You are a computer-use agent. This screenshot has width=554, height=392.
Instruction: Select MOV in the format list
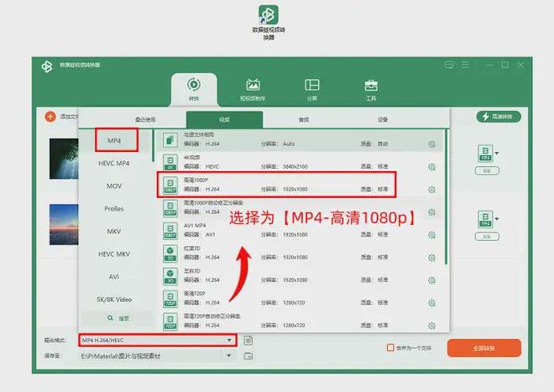114,186
